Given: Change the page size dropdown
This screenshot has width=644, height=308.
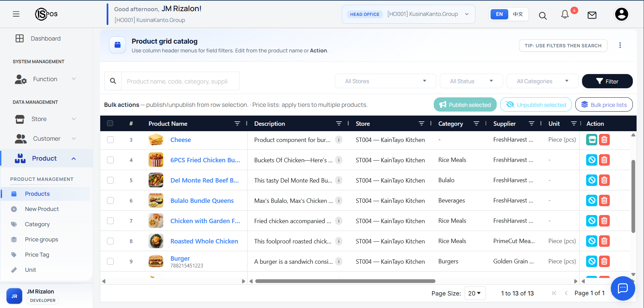Looking at the screenshot, I should (475, 293).
